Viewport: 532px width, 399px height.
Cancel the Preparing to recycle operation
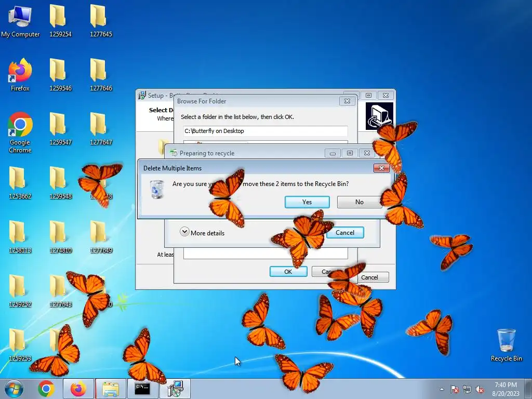point(345,232)
